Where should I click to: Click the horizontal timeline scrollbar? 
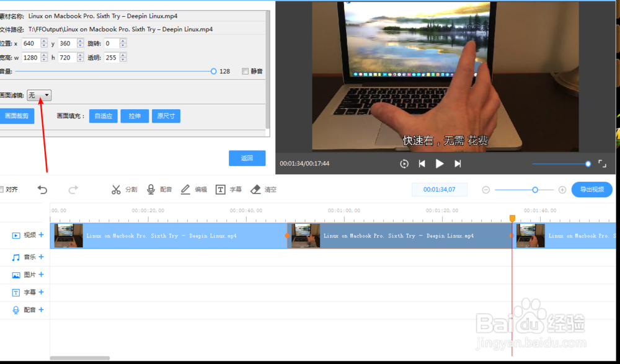79,358
